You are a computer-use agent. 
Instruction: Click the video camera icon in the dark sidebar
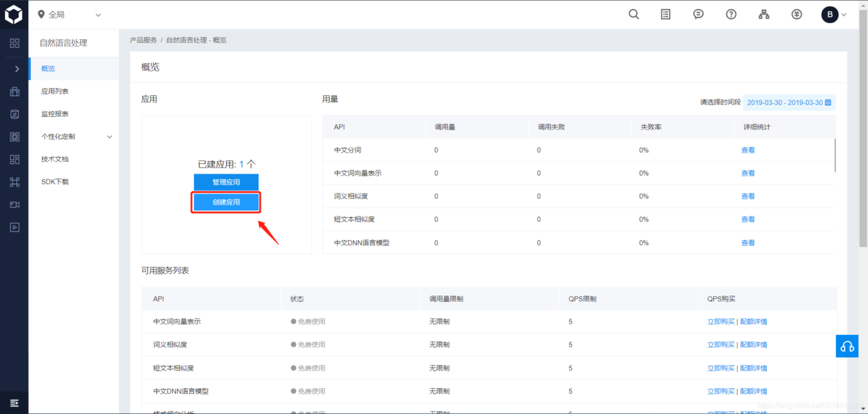(x=14, y=205)
